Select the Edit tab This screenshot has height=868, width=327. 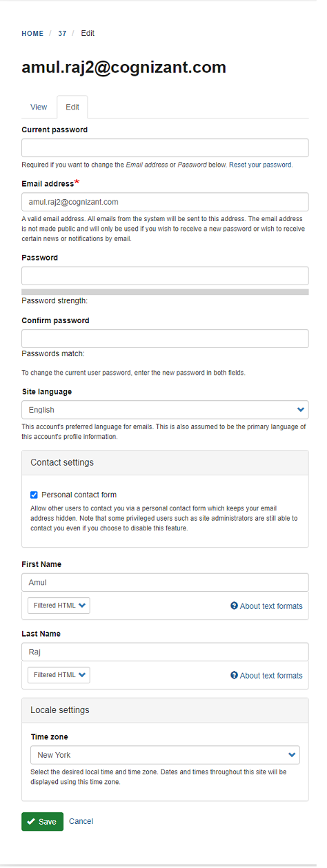coord(72,107)
